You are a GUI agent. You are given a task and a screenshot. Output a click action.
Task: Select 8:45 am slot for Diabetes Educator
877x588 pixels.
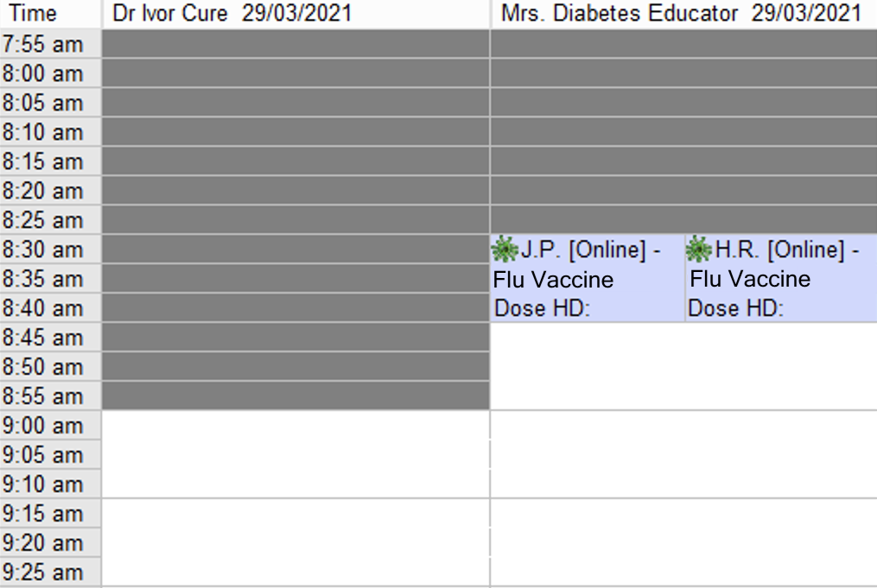(x=683, y=337)
